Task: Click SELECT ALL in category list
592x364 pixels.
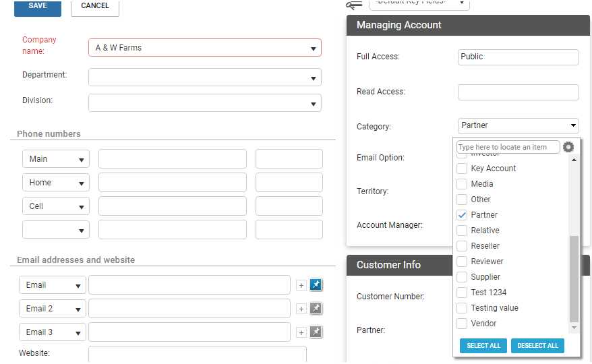Action: click(x=483, y=346)
